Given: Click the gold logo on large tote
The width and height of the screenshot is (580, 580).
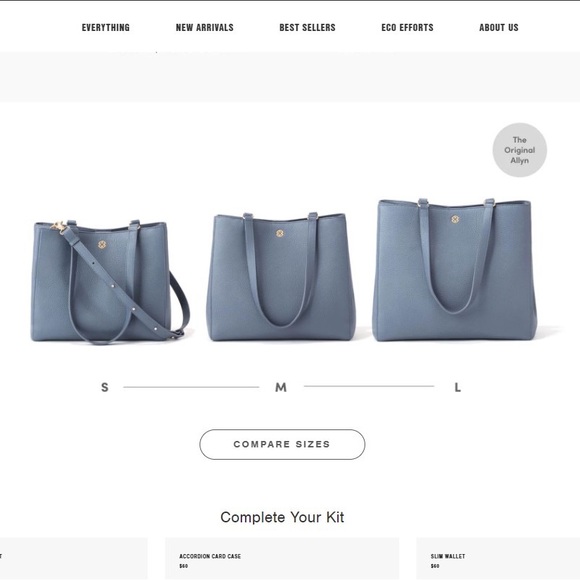Looking at the screenshot, I should pos(455,219).
